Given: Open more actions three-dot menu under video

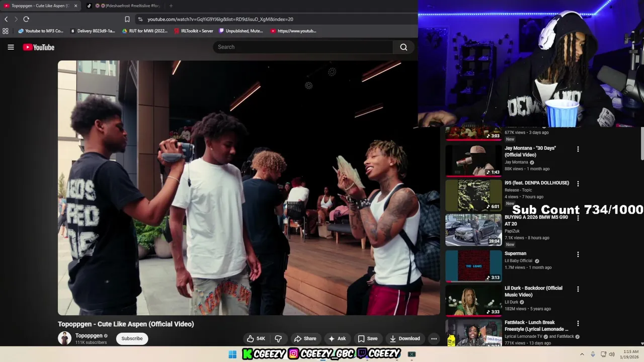Looking at the screenshot, I should coord(434,338).
